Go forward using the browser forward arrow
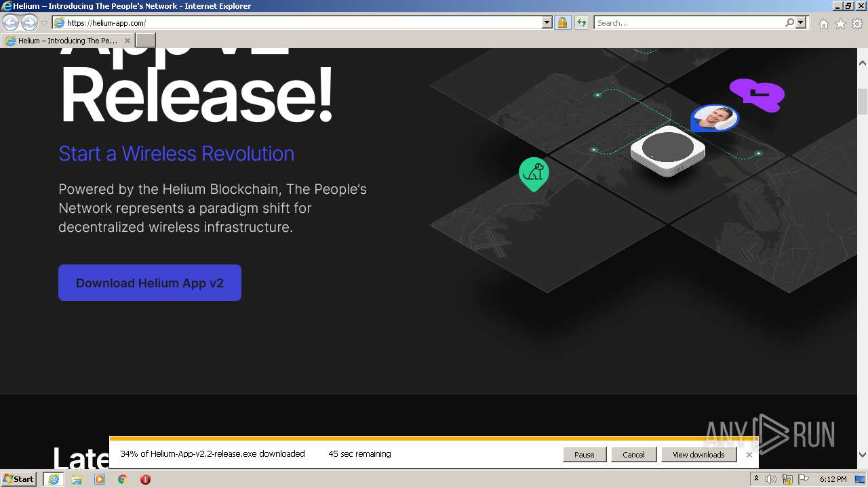Viewport: 868px width, 488px height. (x=29, y=23)
